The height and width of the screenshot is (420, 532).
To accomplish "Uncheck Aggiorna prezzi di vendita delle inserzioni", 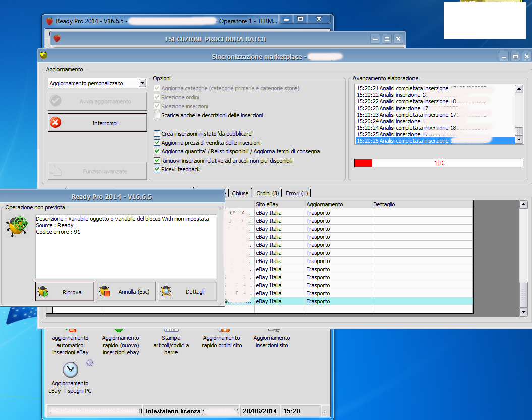I will 157,143.
